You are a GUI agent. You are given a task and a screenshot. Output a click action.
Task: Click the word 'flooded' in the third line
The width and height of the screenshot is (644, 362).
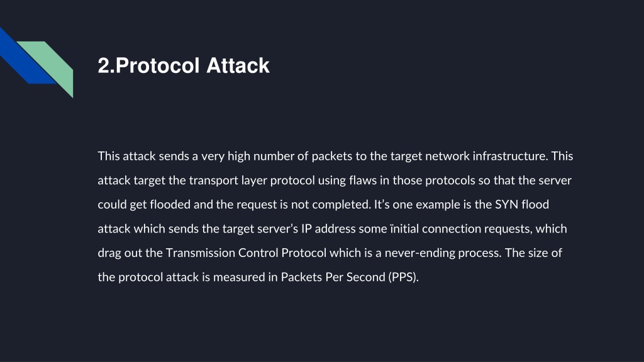(170, 204)
